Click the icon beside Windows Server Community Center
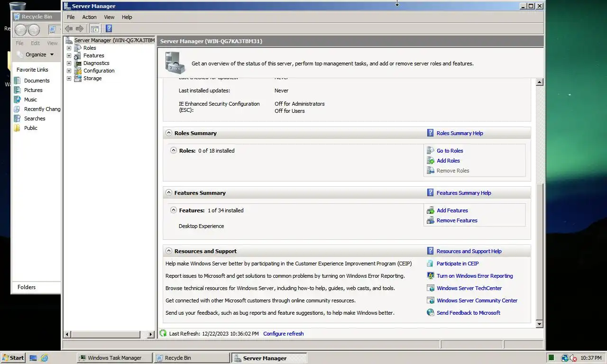607x364 pixels. (x=430, y=300)
